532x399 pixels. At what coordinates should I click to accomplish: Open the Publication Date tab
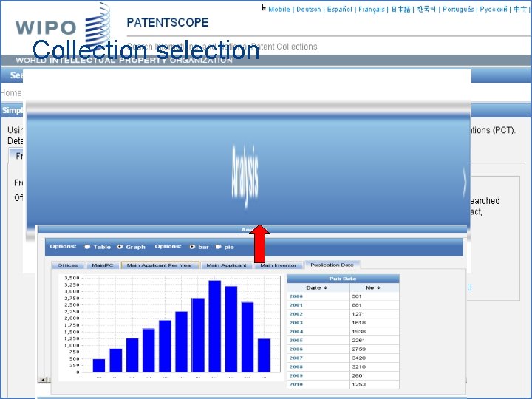[332, 265]
